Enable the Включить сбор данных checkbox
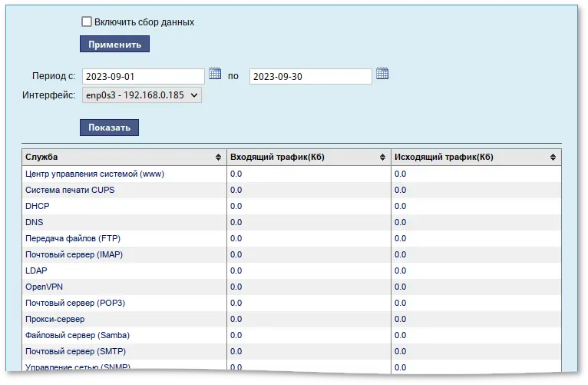Viewport: 588px width, 385px height. [x=87, y=22]
